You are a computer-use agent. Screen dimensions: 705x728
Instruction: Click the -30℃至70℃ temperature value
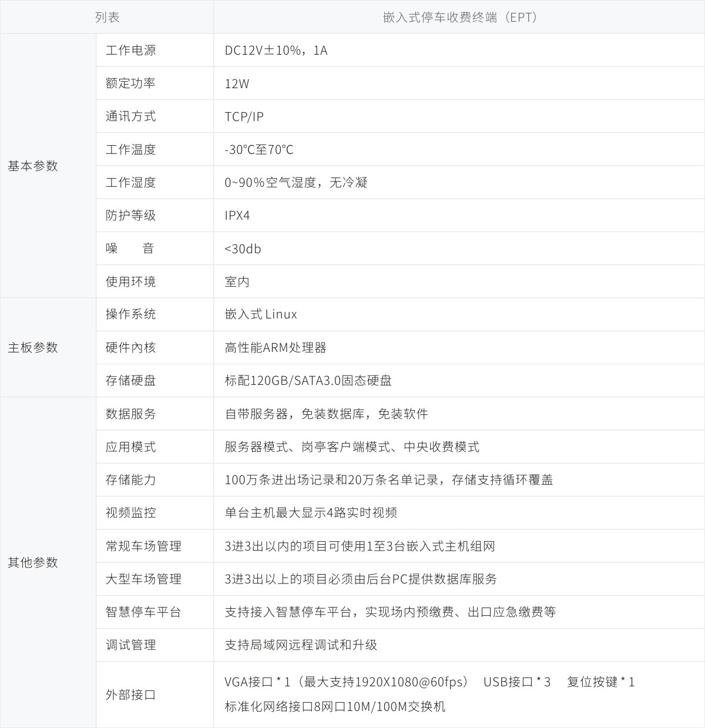(258, 150)
